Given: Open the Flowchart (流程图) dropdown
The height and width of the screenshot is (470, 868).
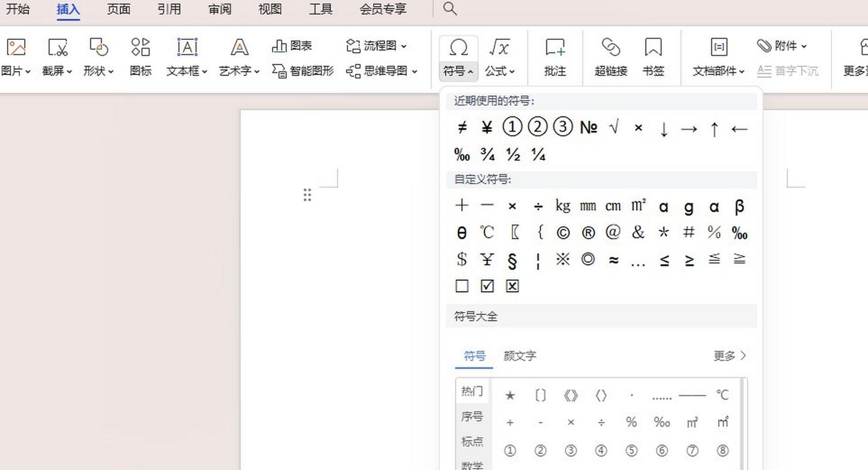Looking at the screenshot, I should point(376,45).
